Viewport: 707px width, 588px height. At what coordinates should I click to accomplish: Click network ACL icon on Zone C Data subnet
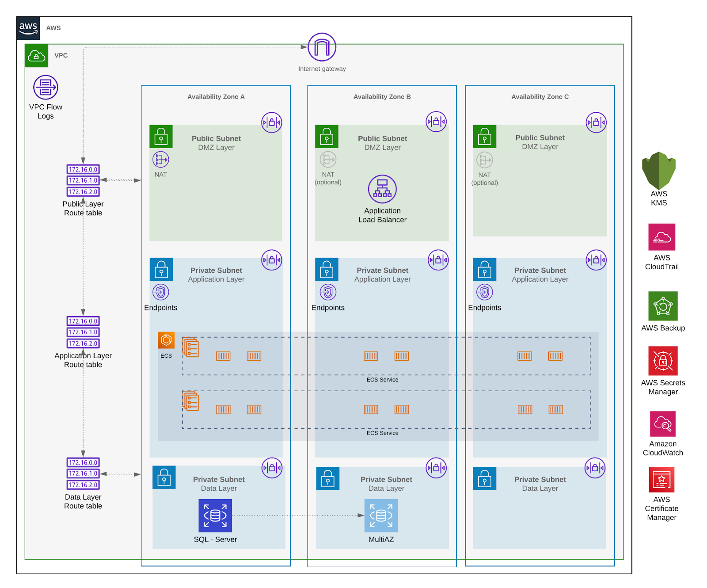point(595,468)
